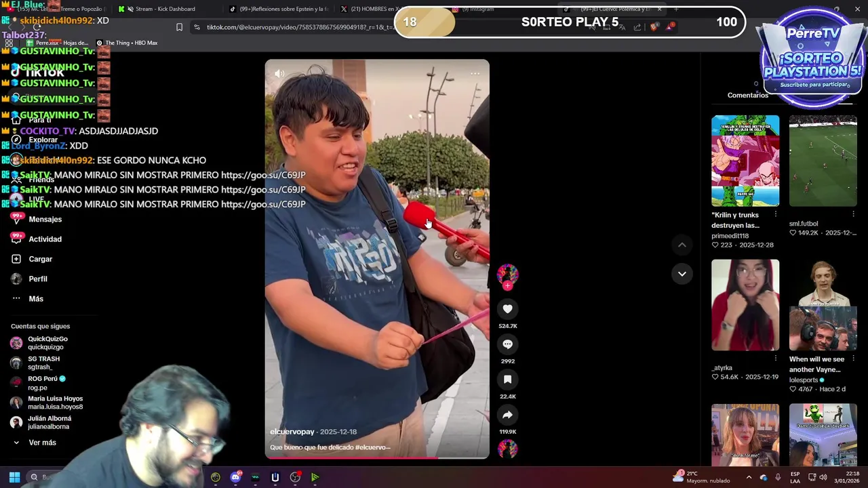This screenshot has height=488, width=868.
Task: Open the 'Perre.xlsx - Hojas de...' bookmark
Action: (x=58, y=43)
